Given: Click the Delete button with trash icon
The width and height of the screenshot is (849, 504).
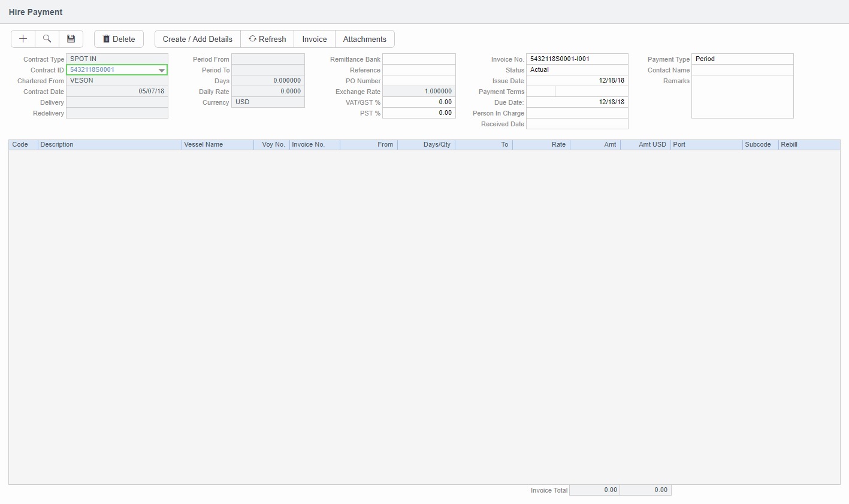Looking at the screenshot, I should [x=119, y=39].
